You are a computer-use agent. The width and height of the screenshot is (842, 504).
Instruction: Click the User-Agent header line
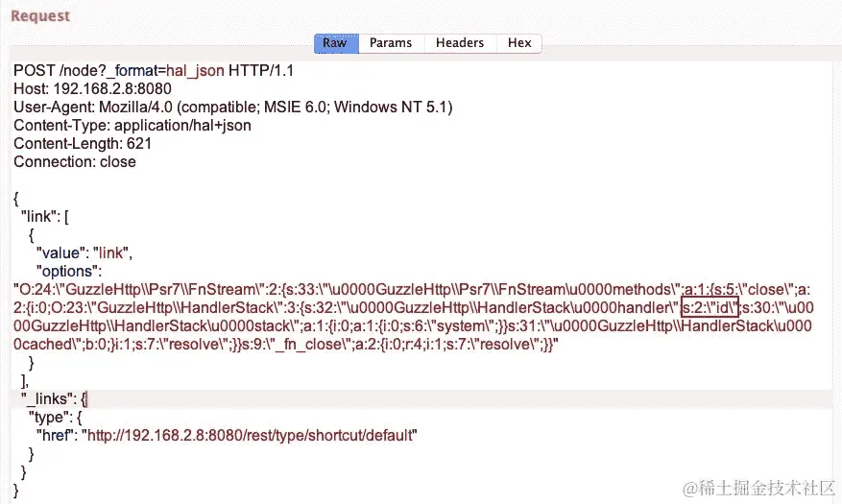(233, 107)
